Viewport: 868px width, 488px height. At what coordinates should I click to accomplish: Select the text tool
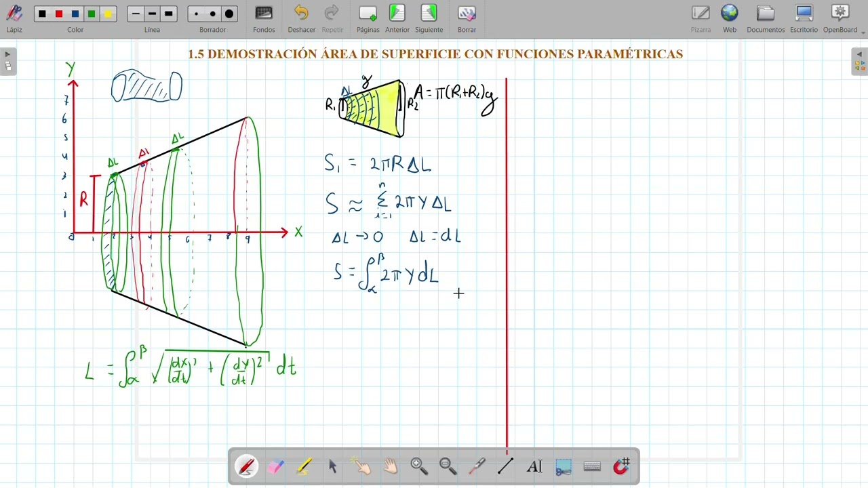click(x=534, y=466)
